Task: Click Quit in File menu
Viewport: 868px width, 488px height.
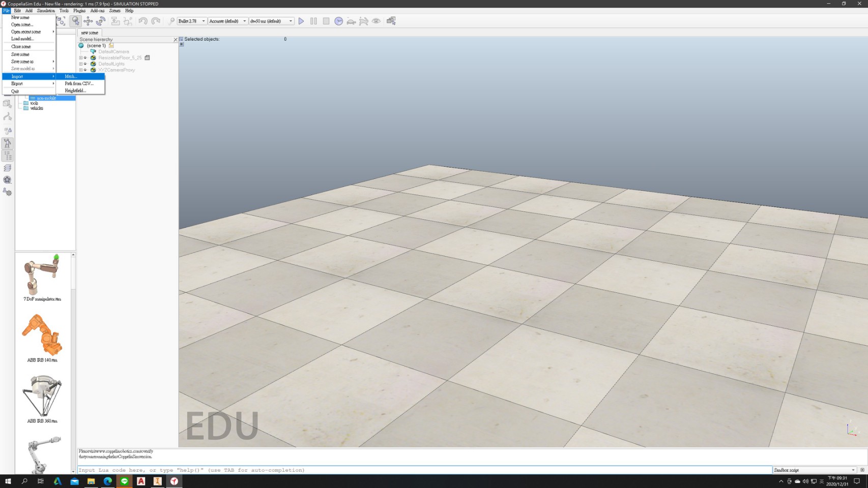Action: click(x=30, y=91)
